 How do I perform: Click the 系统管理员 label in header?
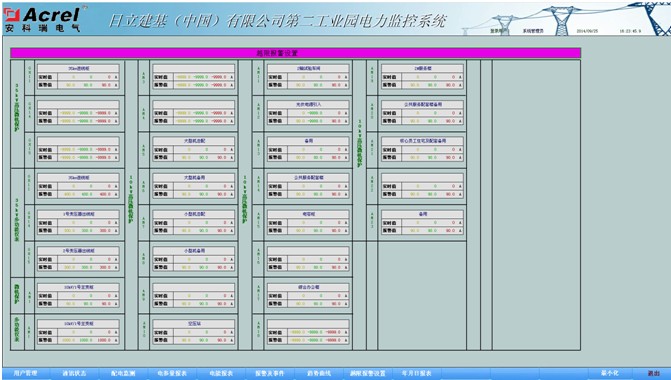pos(533,31)
